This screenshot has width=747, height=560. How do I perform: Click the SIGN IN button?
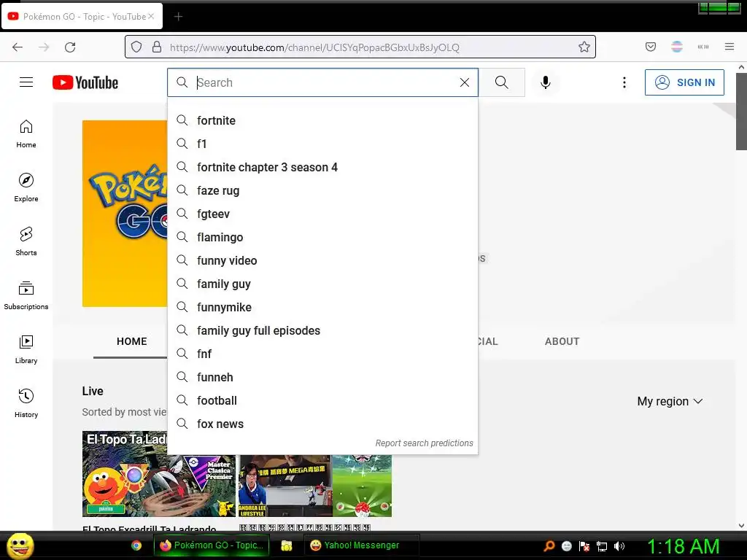tap(684, 82)
